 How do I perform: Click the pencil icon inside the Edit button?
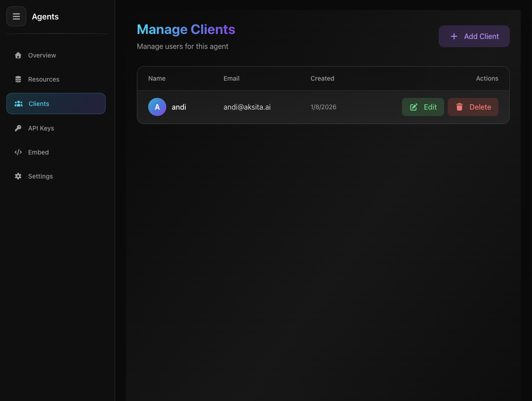(x=414, y=107)
